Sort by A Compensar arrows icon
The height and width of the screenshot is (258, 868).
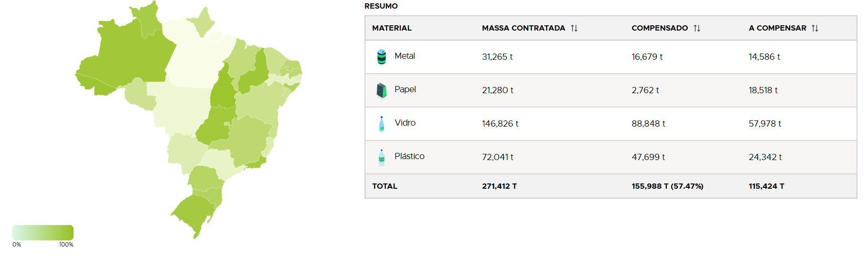point(815,28)
